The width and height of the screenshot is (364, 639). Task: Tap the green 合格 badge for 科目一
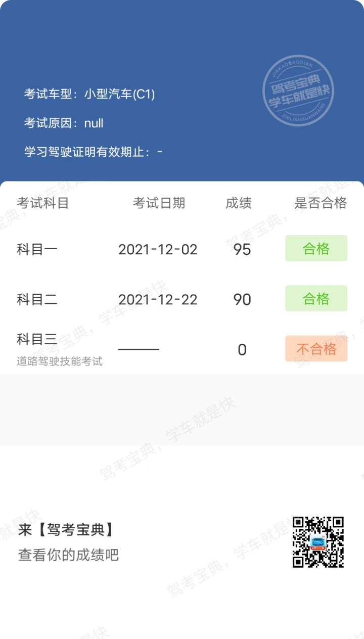tap(316, 248)
